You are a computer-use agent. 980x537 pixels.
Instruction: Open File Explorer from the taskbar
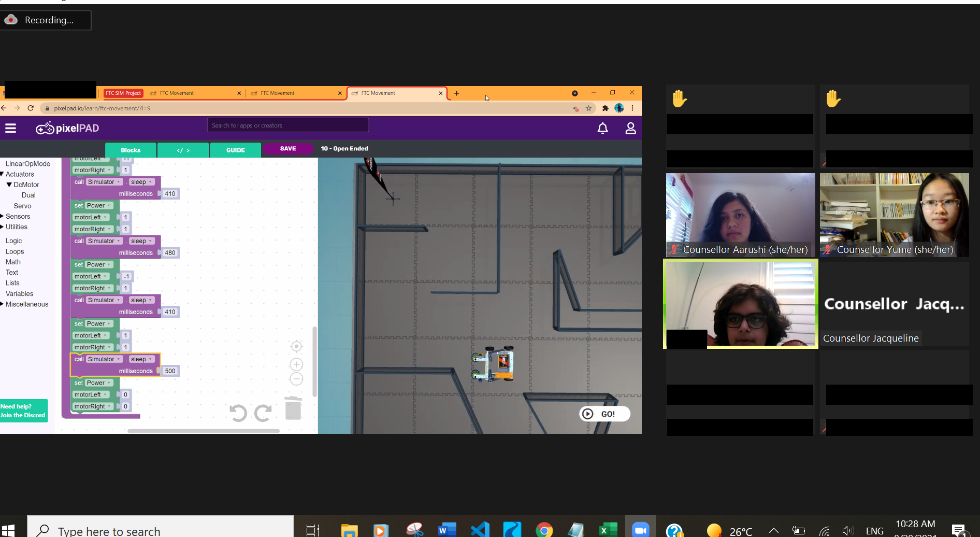coord(350,530)
